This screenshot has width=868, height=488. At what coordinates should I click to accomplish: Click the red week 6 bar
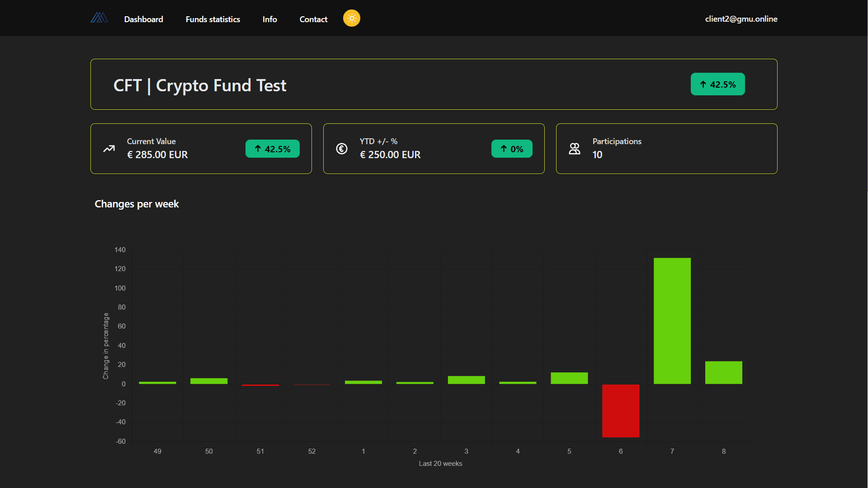620,410
